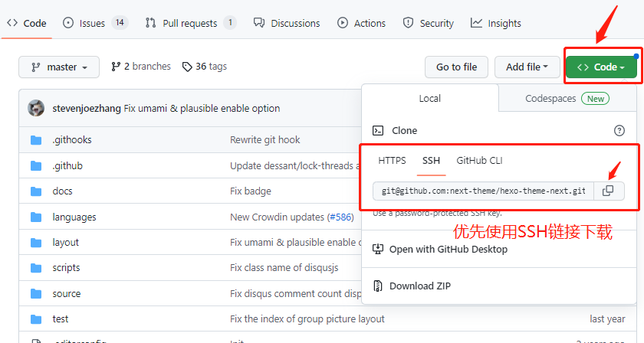Viewport: 644px width, 343px height.
Task: Click the Open with GitHub Desktop icon
Action: [x=377, y=249]
